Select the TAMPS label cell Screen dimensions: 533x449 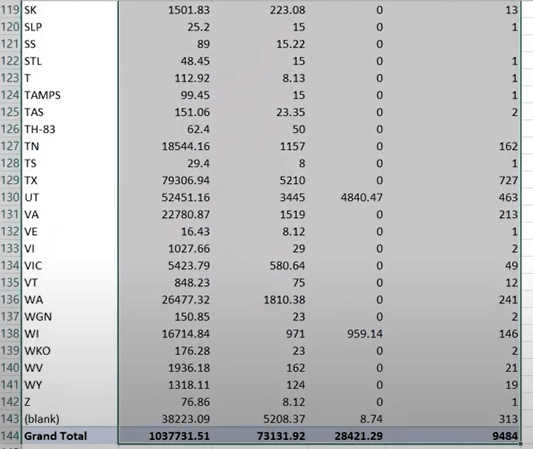tap(70, 95)
